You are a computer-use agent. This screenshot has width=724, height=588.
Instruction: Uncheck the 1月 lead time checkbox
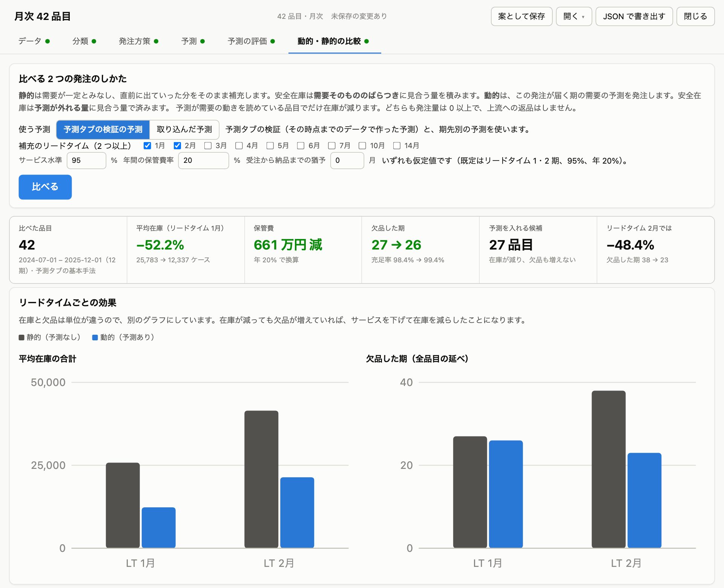pyautogui.click(x=147, y=145)
